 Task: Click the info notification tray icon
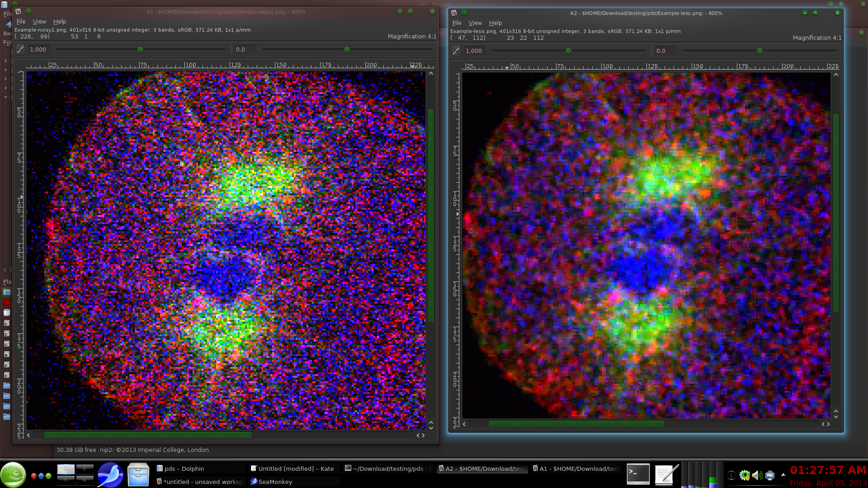pyautogui.click(x=731, y=475)
